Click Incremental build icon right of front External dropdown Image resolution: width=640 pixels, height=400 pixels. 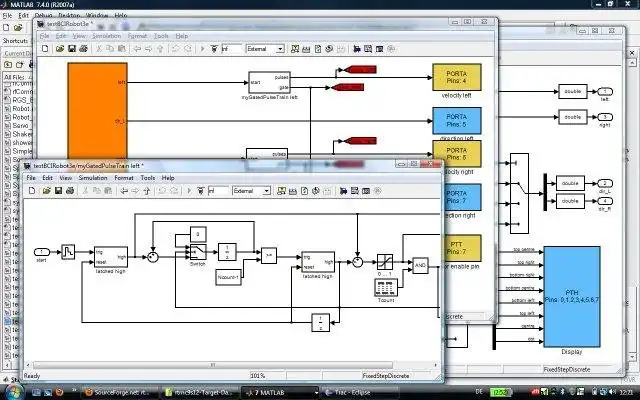coord(281,191)
